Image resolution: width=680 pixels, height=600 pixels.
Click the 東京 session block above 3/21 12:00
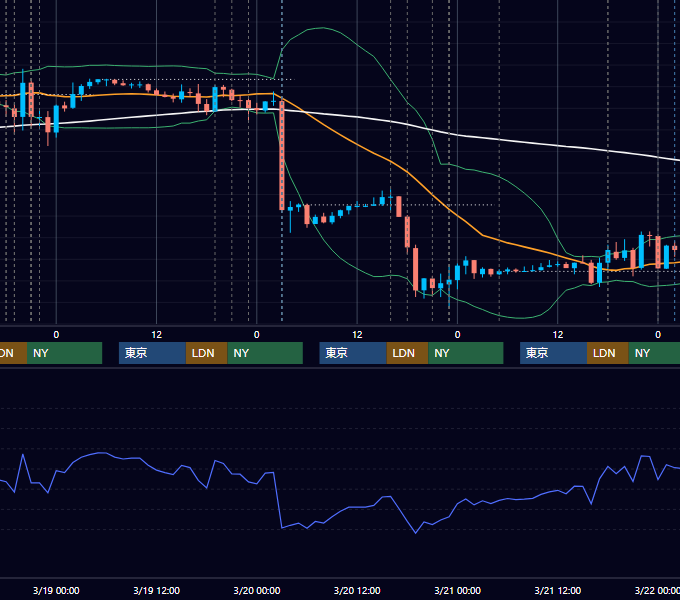pyautogui.click(x=554, y=353)
